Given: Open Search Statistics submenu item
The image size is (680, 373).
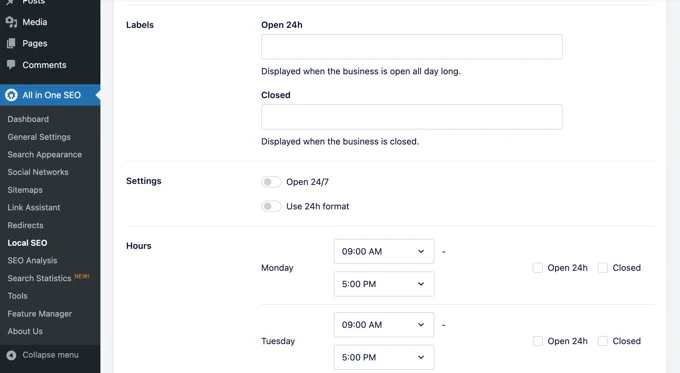Looking at the screenshot, I should (39, 278).
